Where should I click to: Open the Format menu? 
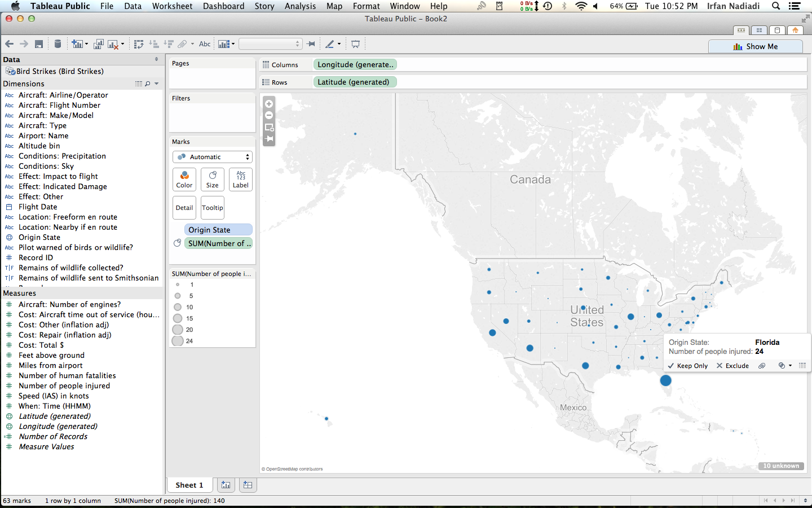[366, 6]
